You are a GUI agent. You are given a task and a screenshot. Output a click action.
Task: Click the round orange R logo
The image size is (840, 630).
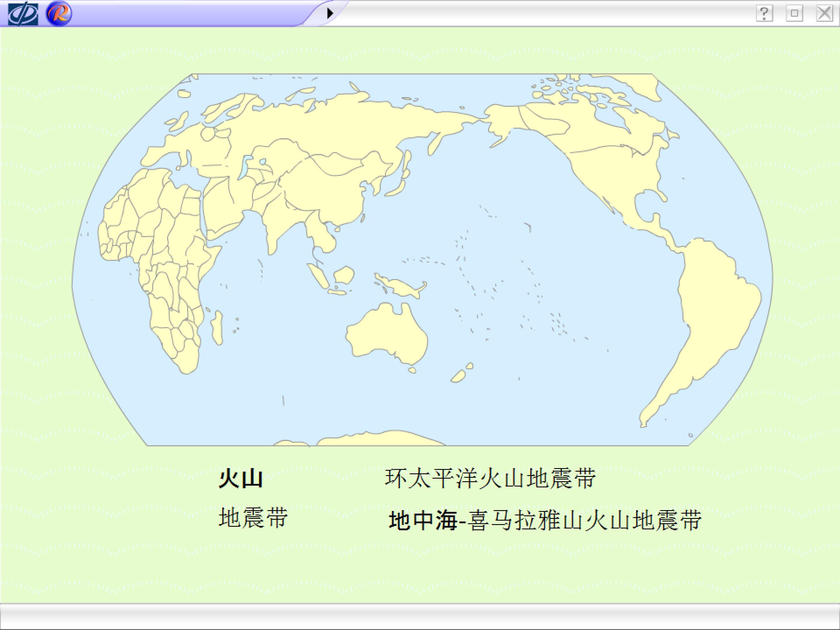59,14
